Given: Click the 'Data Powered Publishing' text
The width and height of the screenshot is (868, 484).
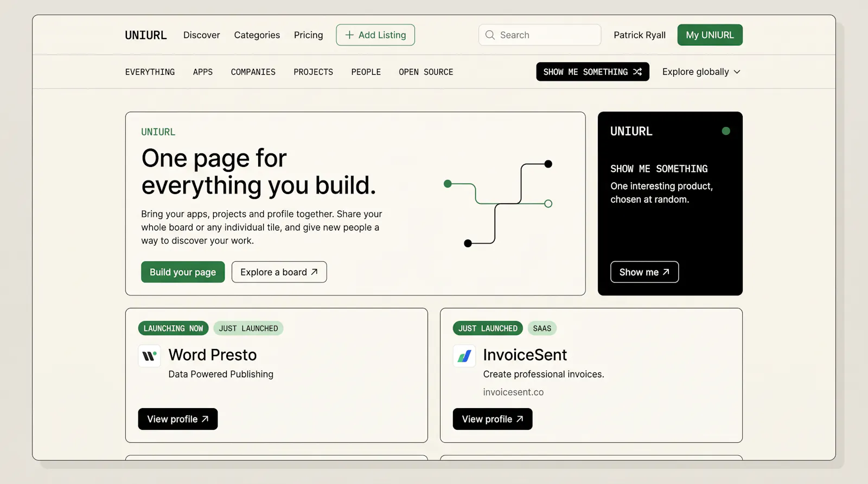Looking at the screenshot, I should coord(221,375).
